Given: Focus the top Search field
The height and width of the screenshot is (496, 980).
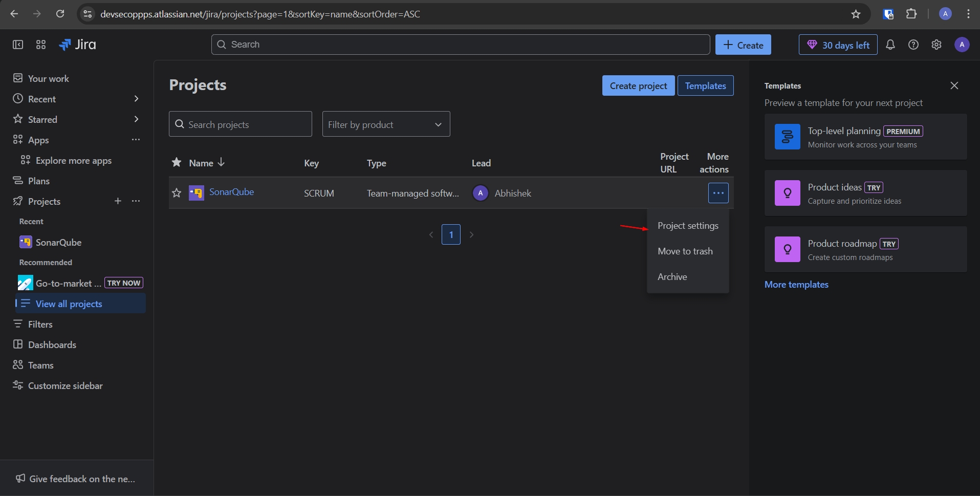Looking at the screenshot, I should pyautogui.click(x=461, y=45).
